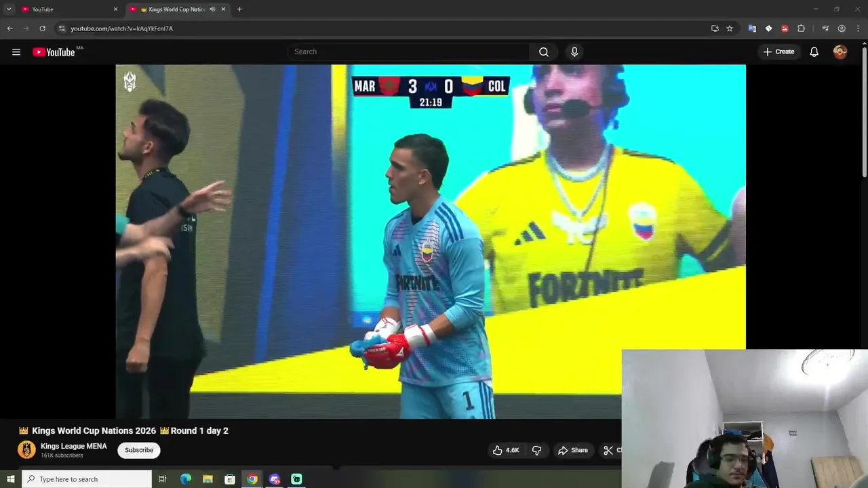The width and height of the screenshot is (868, 488).
Task: Like the video with thumbs up
Action: pyautogui.click(x=506, y=450)
